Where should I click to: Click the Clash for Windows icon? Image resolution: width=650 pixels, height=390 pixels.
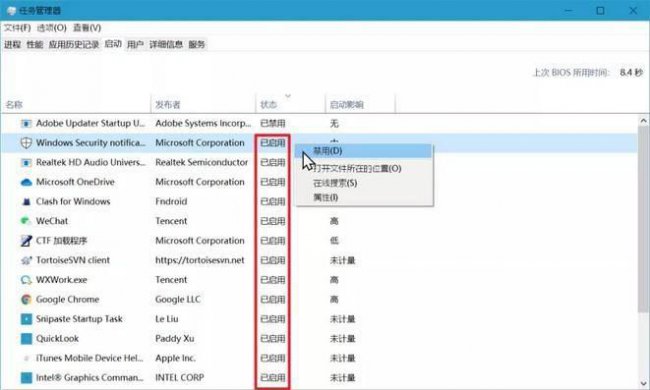tap(26, 202)
